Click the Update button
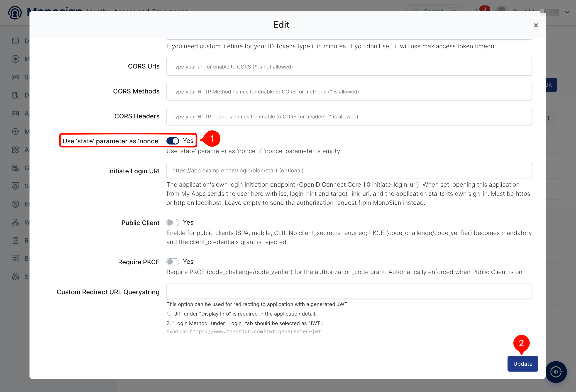The height and width of the screenshot is (392, 576). (x=523, y=363)
